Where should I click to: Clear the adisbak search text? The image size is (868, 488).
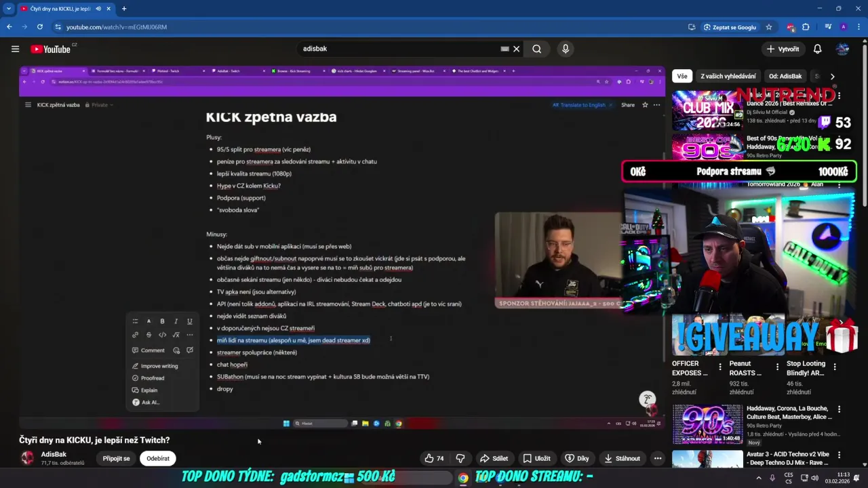click(516, 49)
